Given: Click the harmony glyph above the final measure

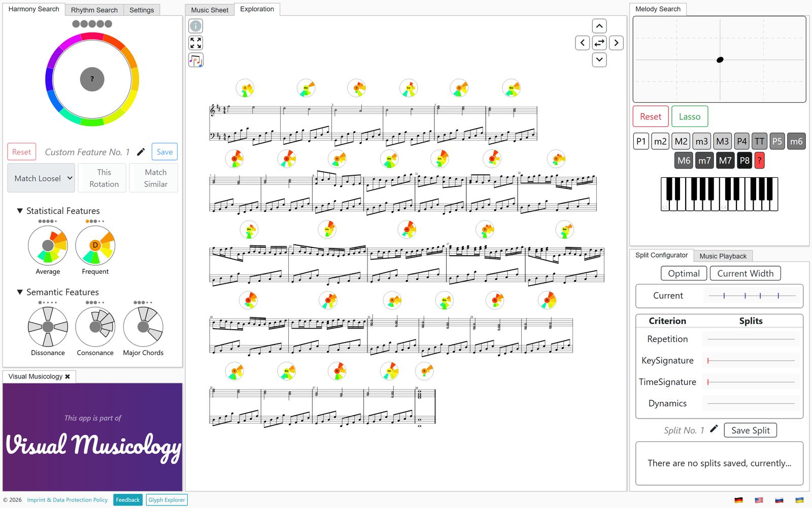Looking at the screenshot, I should [x=424, y=371].
